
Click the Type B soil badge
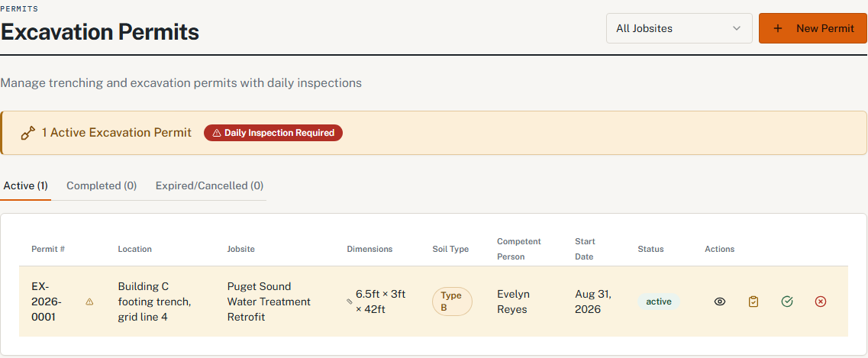452,302
